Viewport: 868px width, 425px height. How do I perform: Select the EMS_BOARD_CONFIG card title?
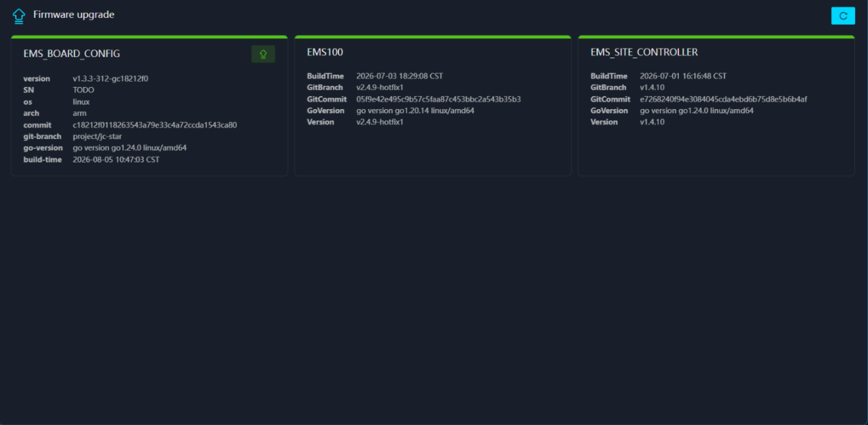coord(72,53)
